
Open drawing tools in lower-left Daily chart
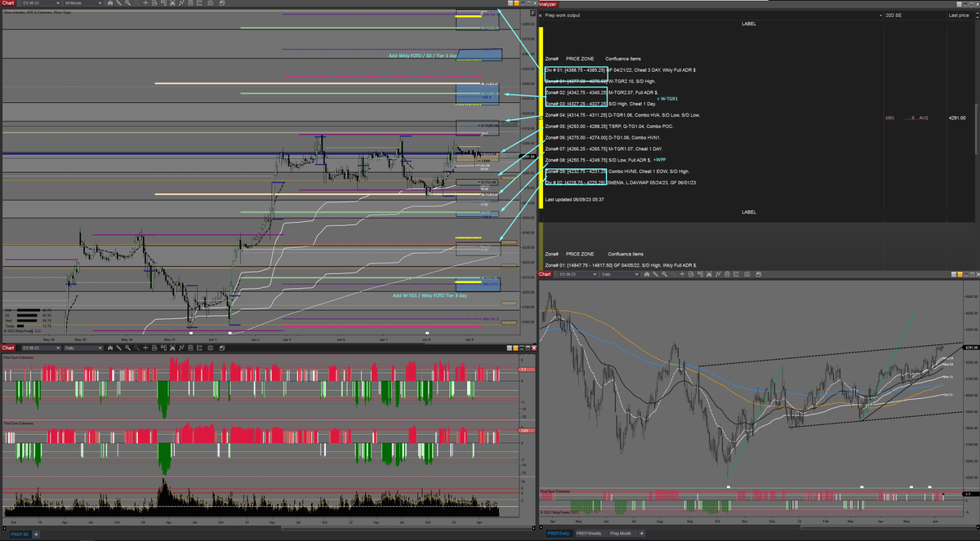[118, 348]
